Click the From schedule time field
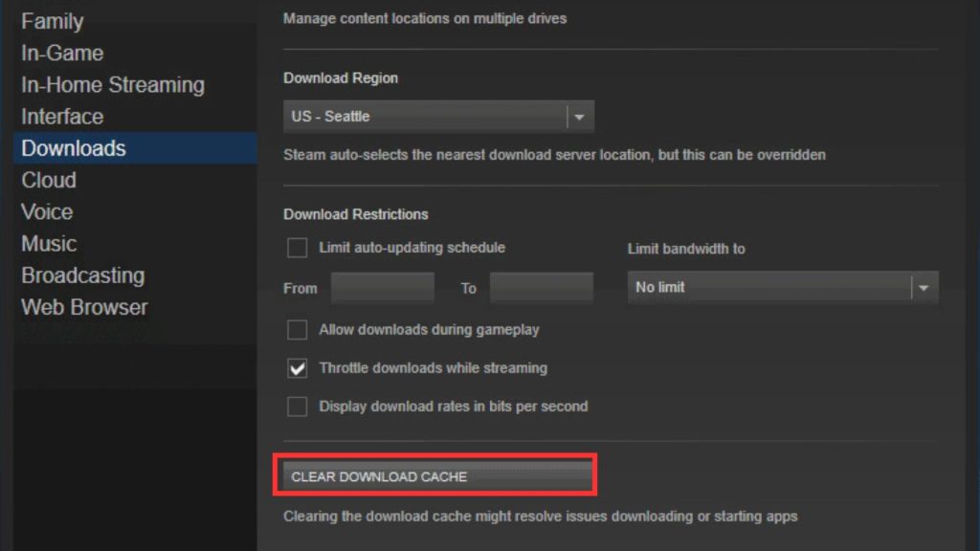Screen dimensions: 980x551 [382, 287]
